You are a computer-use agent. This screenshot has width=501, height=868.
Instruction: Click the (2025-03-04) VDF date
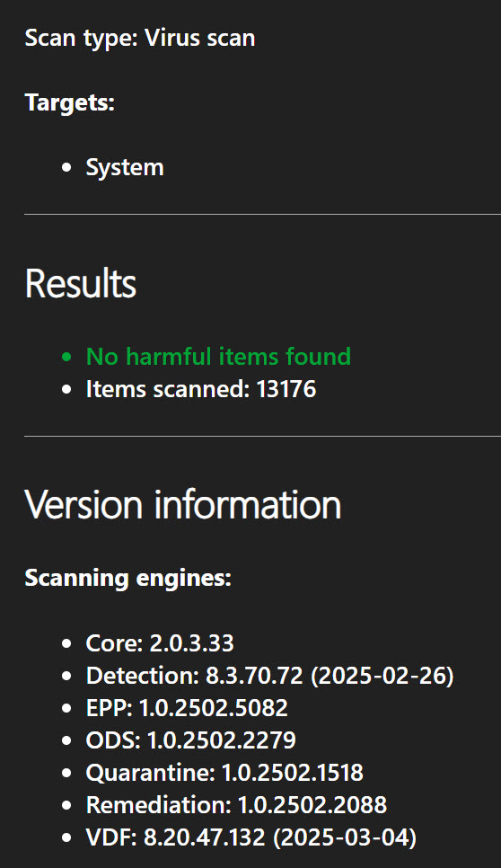[345, 837]
